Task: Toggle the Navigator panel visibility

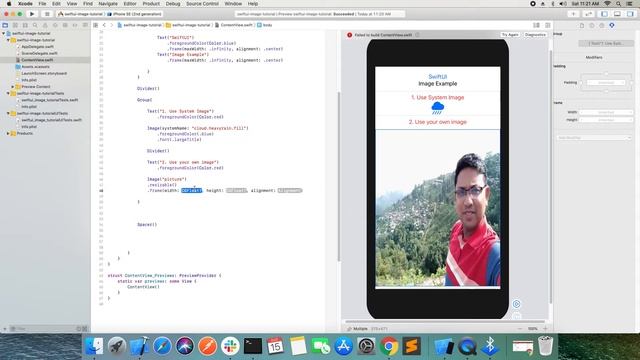Action: click(604, 14)
